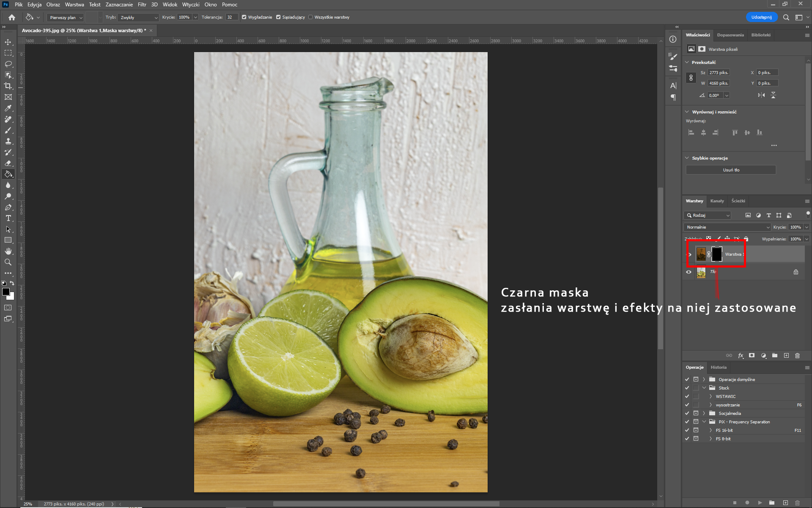812x508 pixels.
Task: Click the Usuń tło button
Action: 731,170
